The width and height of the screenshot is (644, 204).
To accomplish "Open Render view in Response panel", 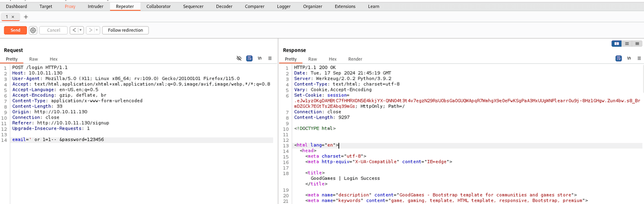I will (x=355, y=59).
